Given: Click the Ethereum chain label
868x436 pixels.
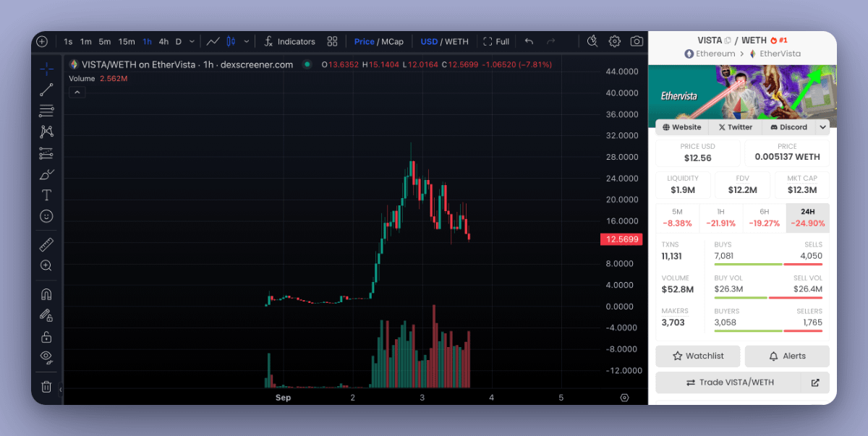Looking at the screenshot, I should 710,54.
